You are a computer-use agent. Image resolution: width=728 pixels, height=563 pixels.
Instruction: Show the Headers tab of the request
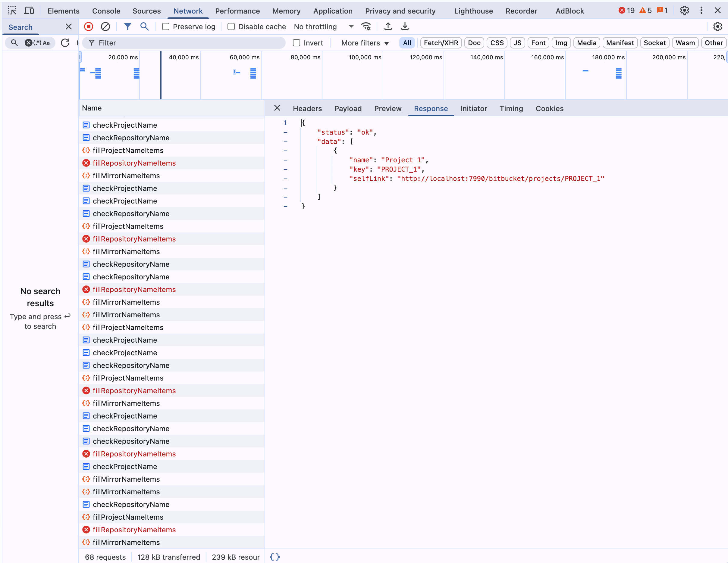pyautogui.click(x=307, y=109)
